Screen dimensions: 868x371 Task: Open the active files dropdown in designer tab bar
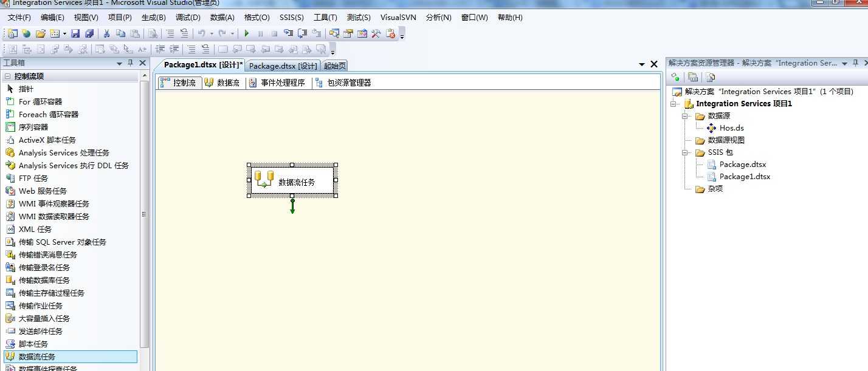pyautogui.click(x=642, y=64)
